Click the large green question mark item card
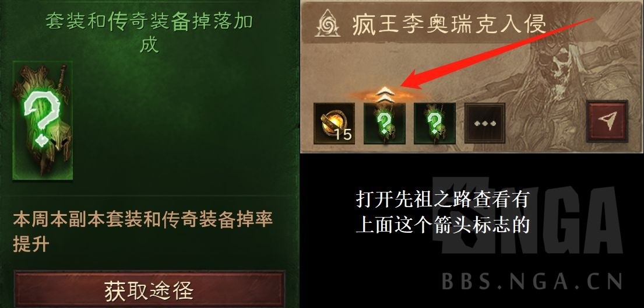This screenshot has height=308, width=644. point(43,121)
